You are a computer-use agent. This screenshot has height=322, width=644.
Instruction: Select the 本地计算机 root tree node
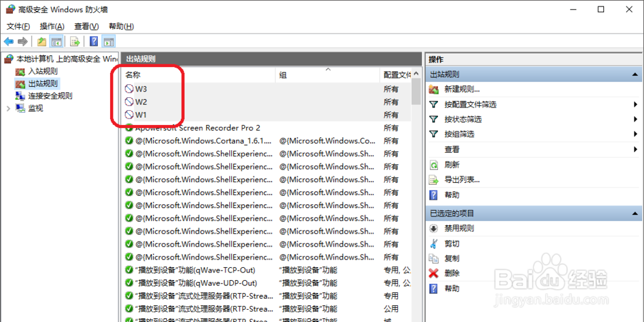tap(67, 59)
